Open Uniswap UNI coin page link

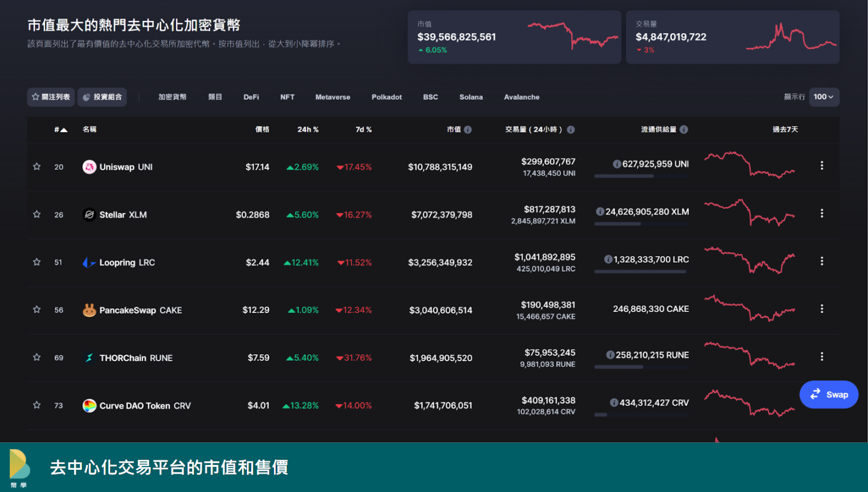pos(126,167)
